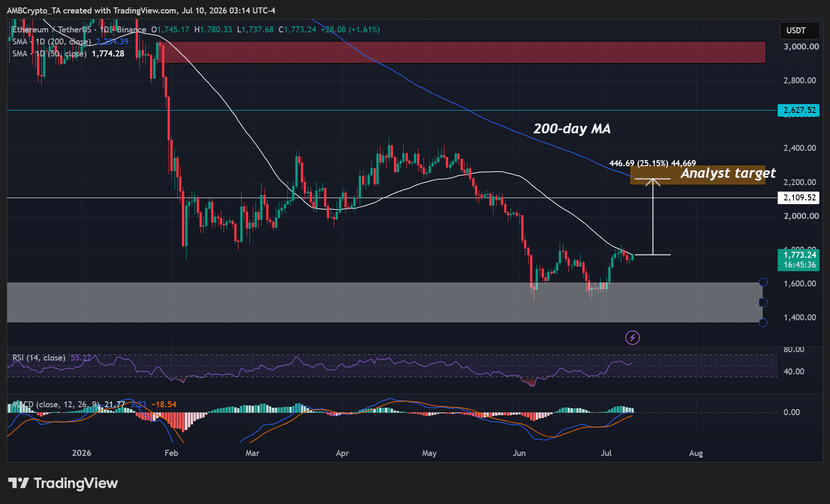Click the Mar date axis label
The image size is (830, 504).
point(252,453)
